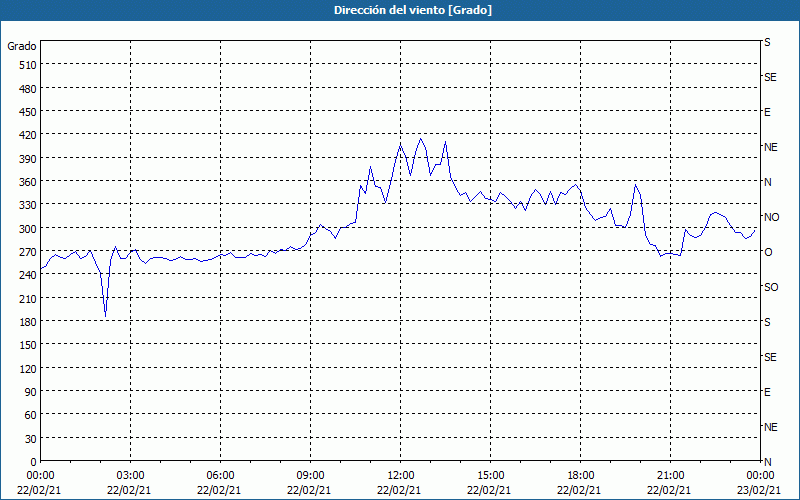
Task: Click the "SE" compass label level with 480
Action: click(x=770, y=77)
